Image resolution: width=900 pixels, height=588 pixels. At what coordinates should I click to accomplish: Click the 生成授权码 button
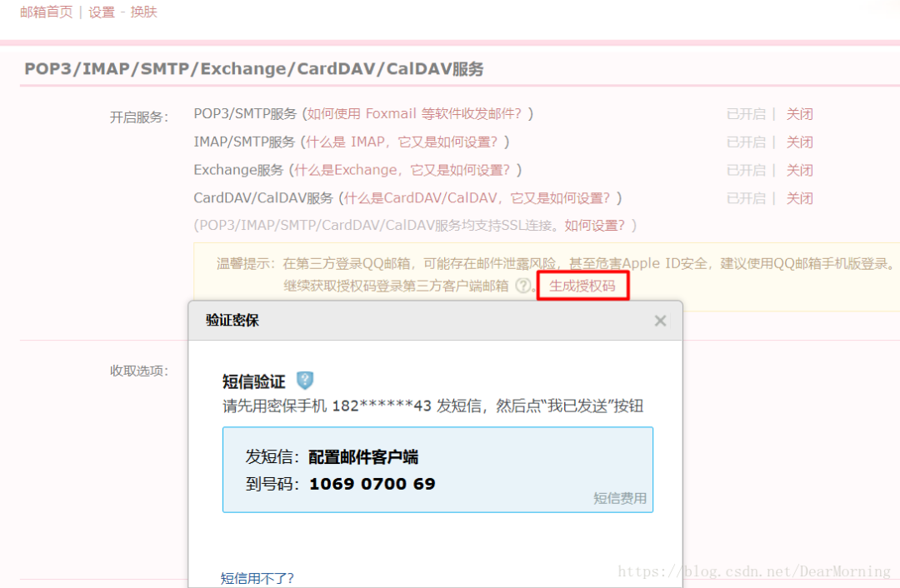(582, 286)
